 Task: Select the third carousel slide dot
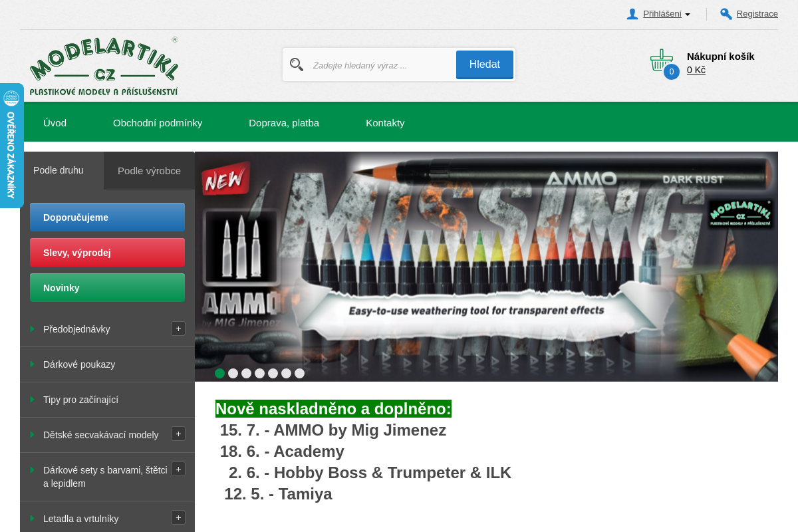(x=246, y=373)
